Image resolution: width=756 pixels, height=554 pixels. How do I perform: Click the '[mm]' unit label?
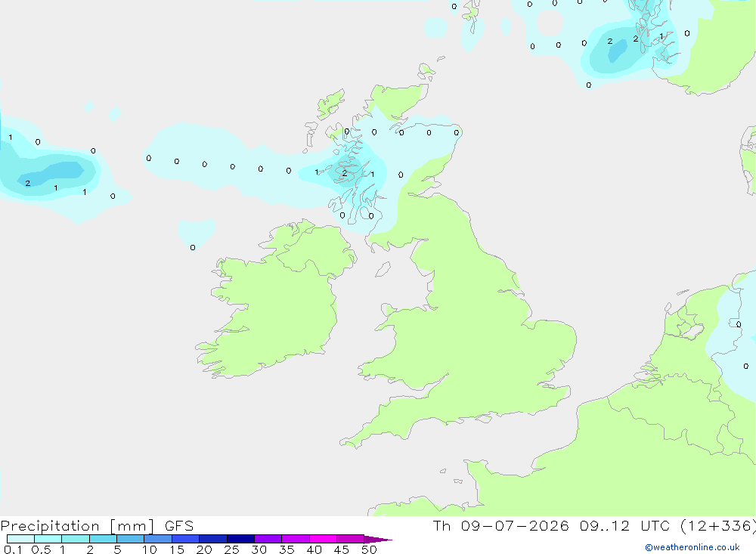(132, 526)
